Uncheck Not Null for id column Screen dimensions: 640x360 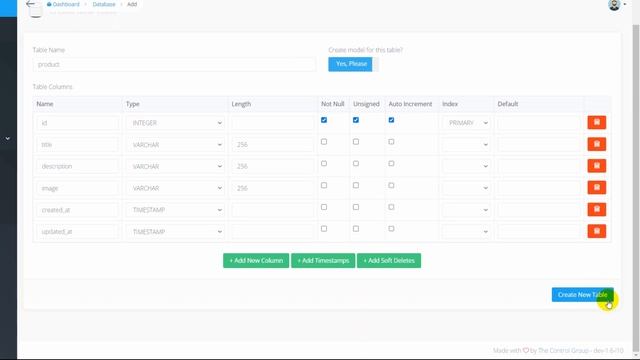[x=324, y=120]
